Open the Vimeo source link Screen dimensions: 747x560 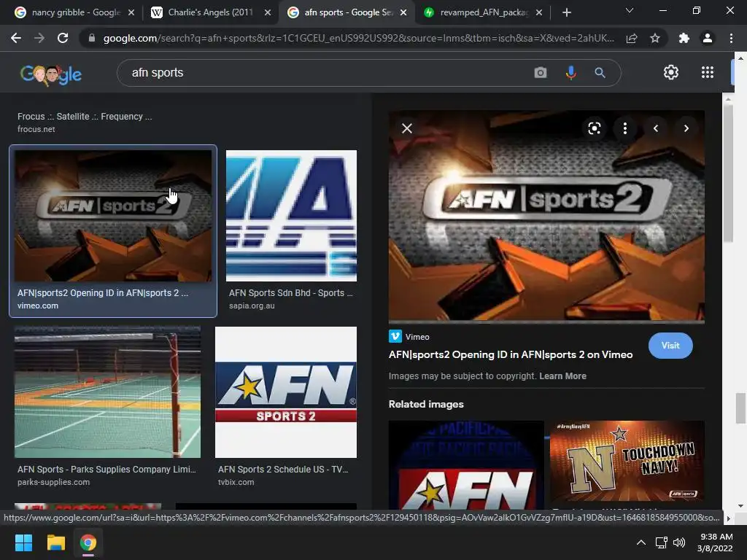pos(409,337)
